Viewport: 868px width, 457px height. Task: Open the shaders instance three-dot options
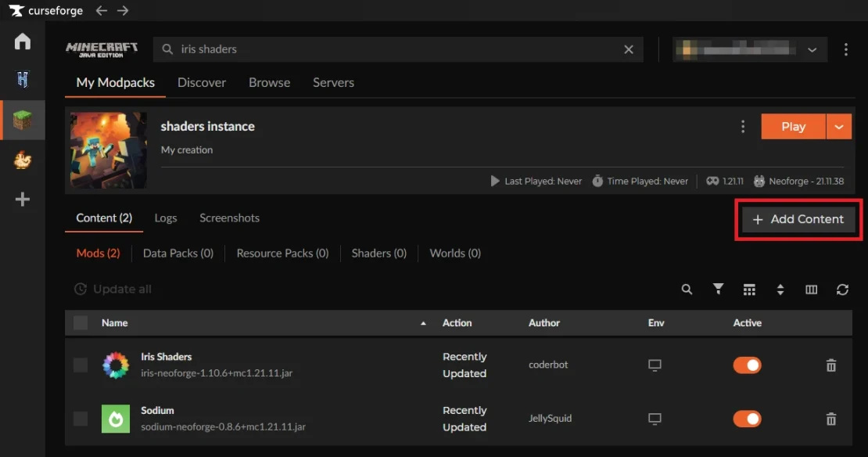tap(743, 126)
